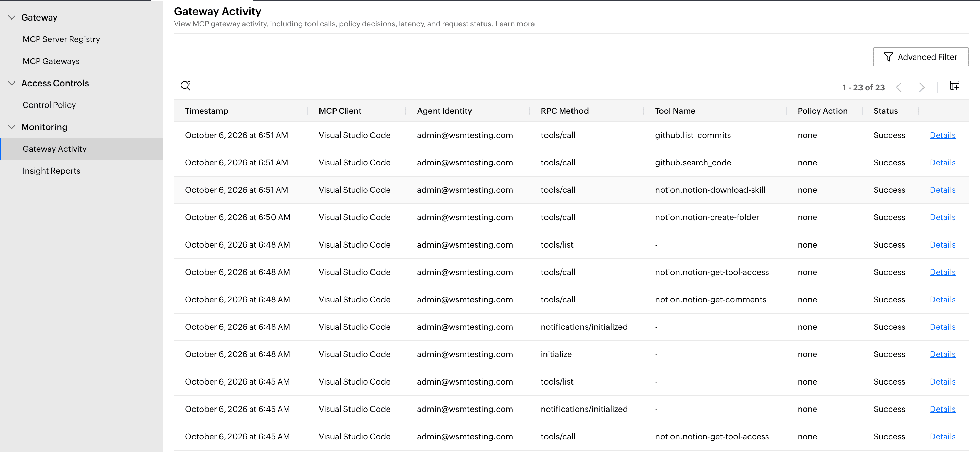Image resolution: width=980 pixels, height=452 pixels.
Task: Open Details for github.list_commits row
Action: pos(942,135)
